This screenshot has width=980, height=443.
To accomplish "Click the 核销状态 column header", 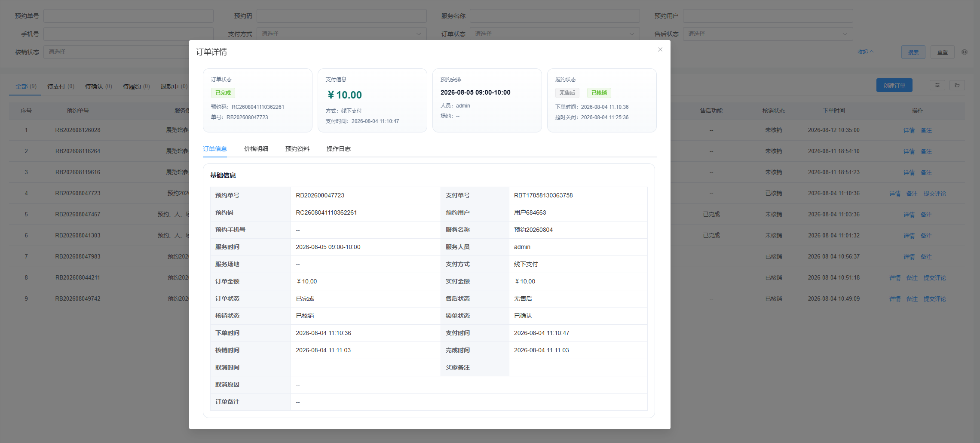I will (x=773, y=111).
